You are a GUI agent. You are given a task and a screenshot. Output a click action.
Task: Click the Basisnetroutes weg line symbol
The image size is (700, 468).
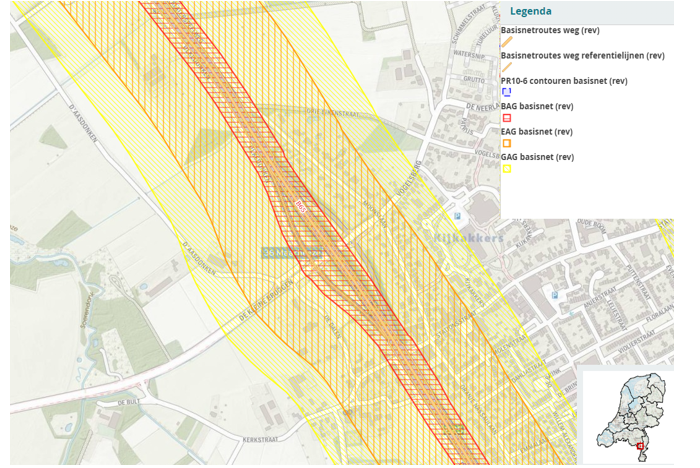pyautogui.click(x=507, y=42)
